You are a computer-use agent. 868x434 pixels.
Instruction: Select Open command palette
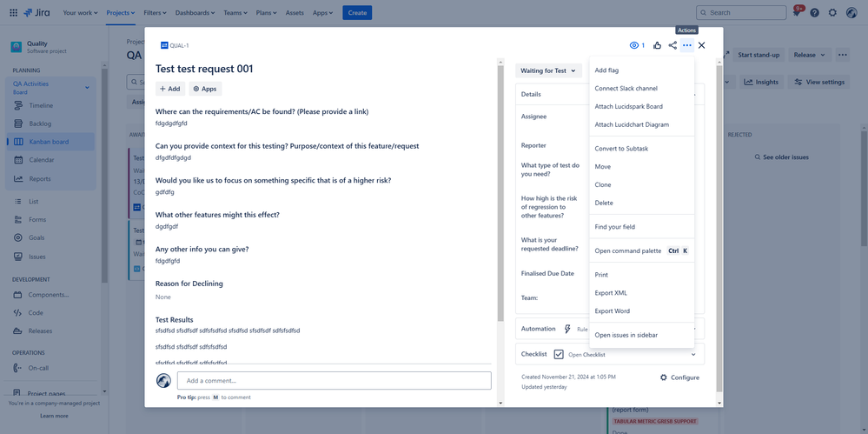pos(641,250)
